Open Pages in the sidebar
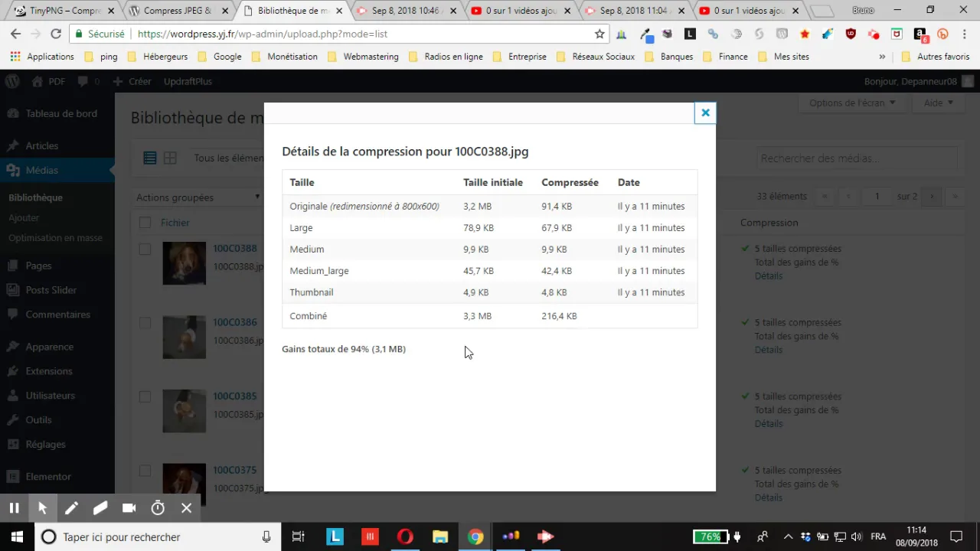 point(38,266)
